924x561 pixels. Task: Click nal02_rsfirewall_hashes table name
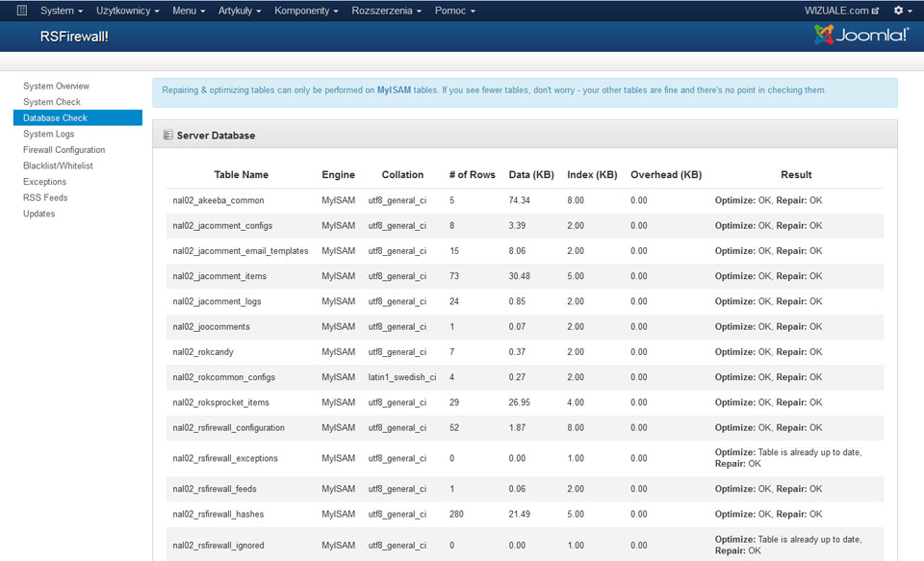click(218, 515)
